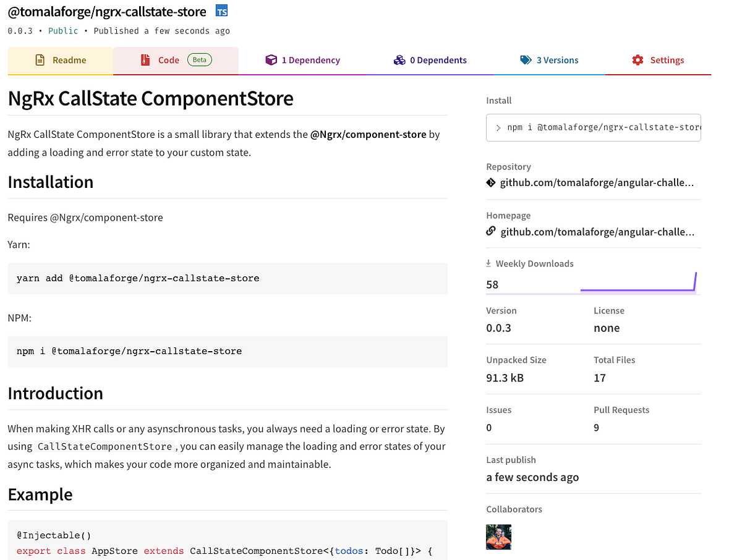Click the shared dependents icon on Dependents tab

point(399,60)
